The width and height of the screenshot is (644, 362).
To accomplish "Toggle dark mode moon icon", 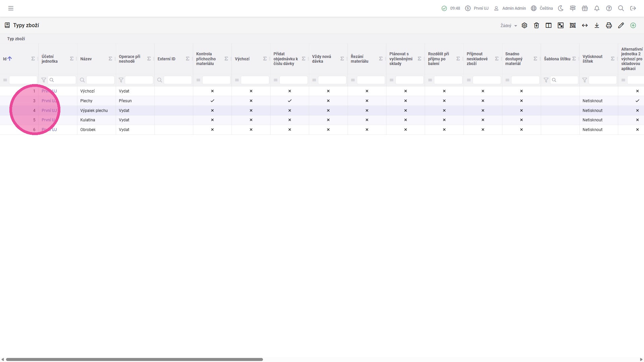I will pyautogui.click(x=560, y=8).
